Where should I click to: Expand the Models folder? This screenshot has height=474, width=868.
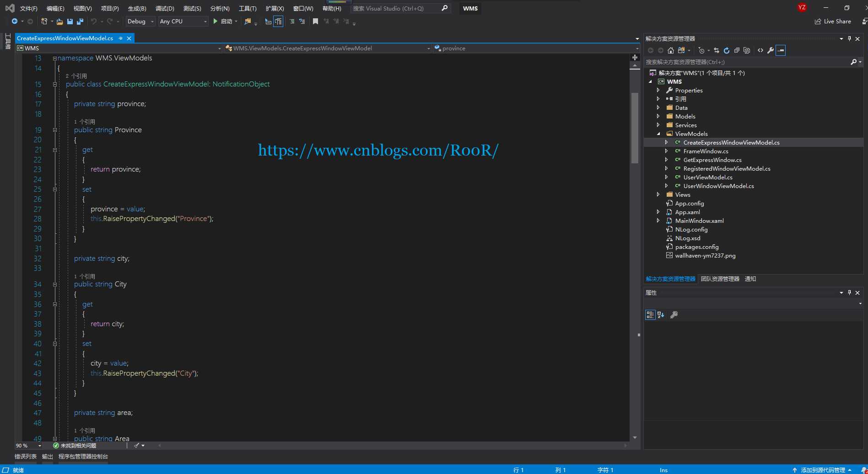click(x=658, y=117)
